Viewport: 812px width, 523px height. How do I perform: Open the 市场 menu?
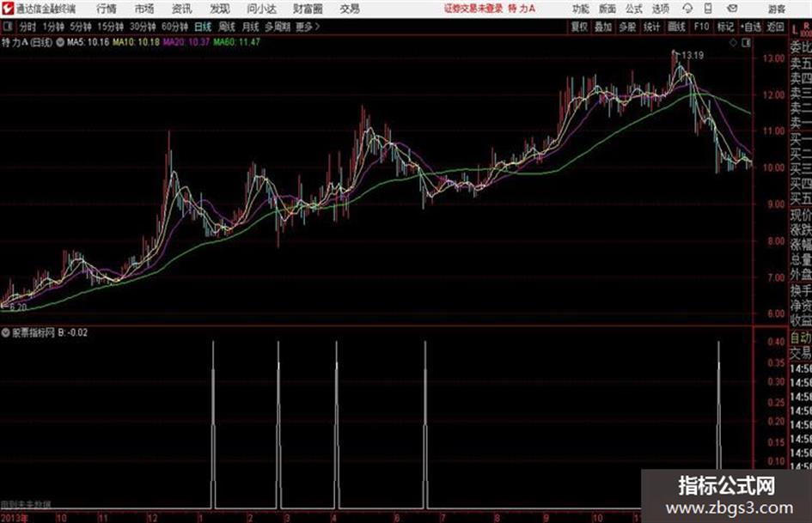coord(144,9)
